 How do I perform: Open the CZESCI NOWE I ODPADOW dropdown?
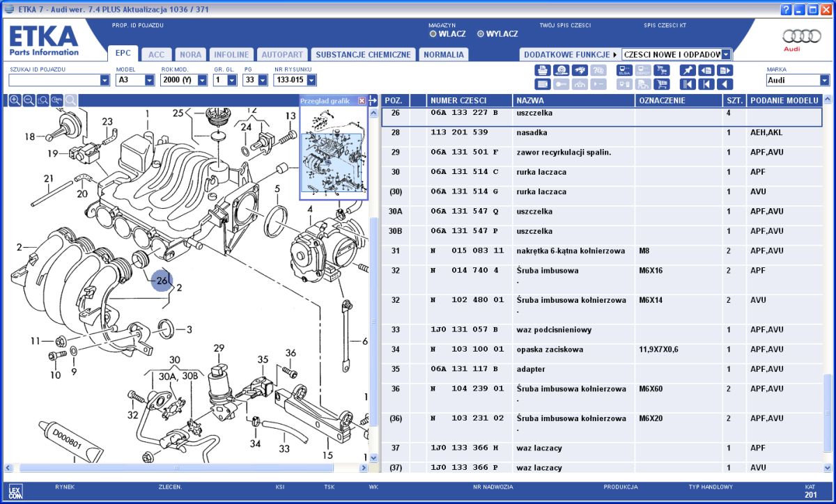(727, 54)
